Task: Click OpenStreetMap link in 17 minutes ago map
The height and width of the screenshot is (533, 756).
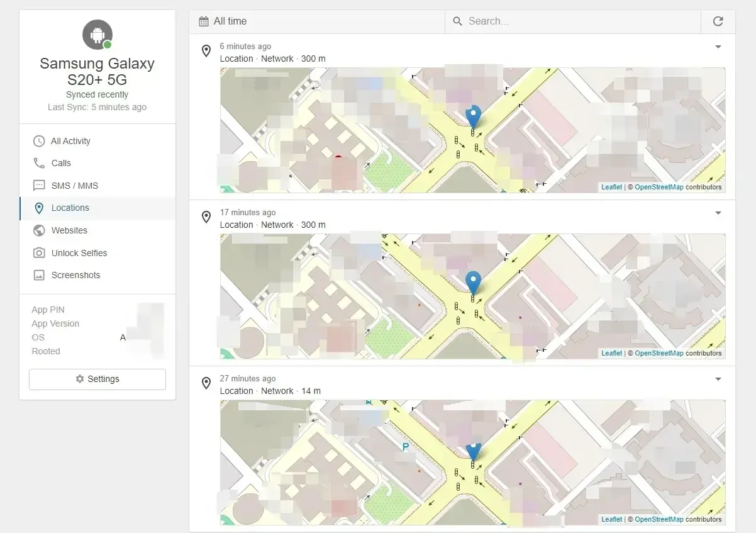Action: pos(659,353)
